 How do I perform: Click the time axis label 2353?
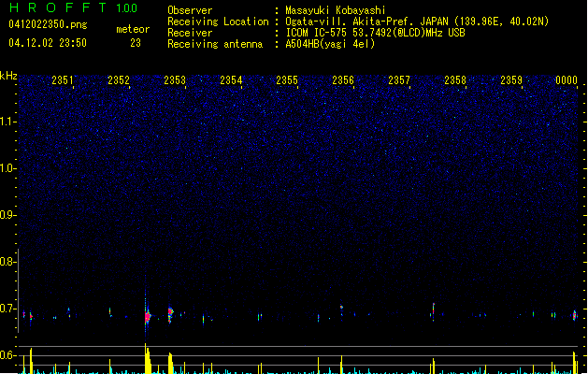click(x=175, y=80)
